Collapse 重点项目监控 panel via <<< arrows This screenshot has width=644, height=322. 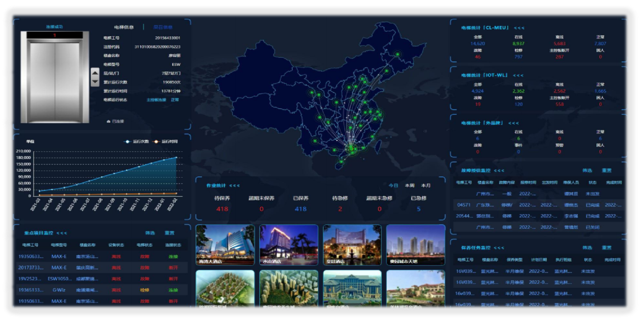coord(62,233)
